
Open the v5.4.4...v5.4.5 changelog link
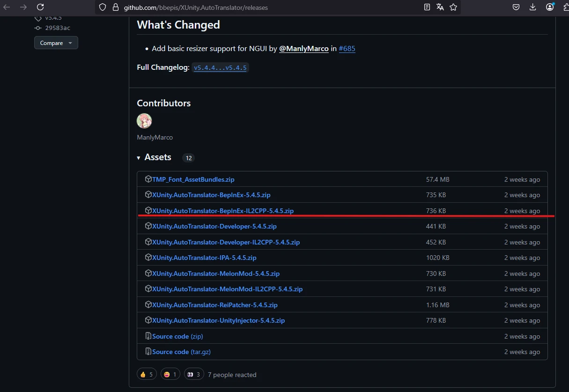pyautogui.click(x=220, y=67)
